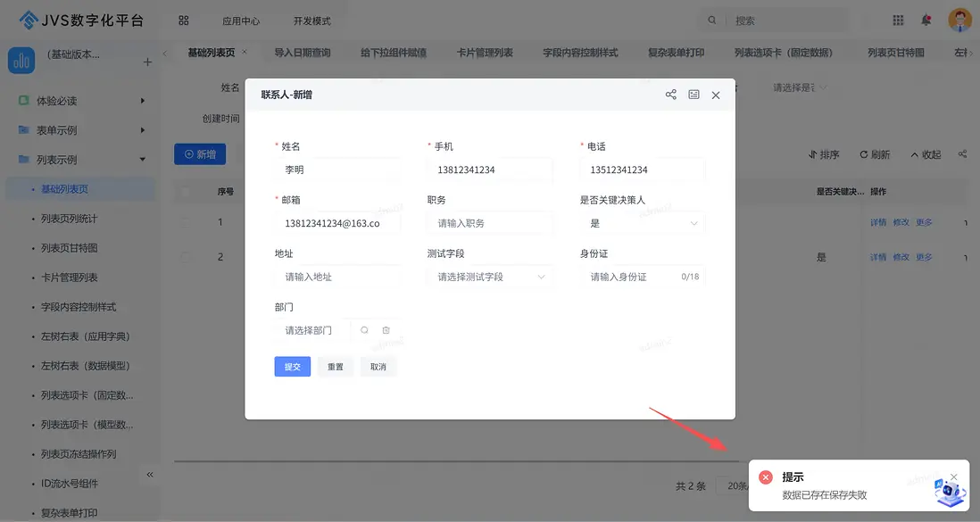The width and height of the screenshot is (980, 522).
Task: Submit the form with 提交
Action: click(x=292, y=366)
